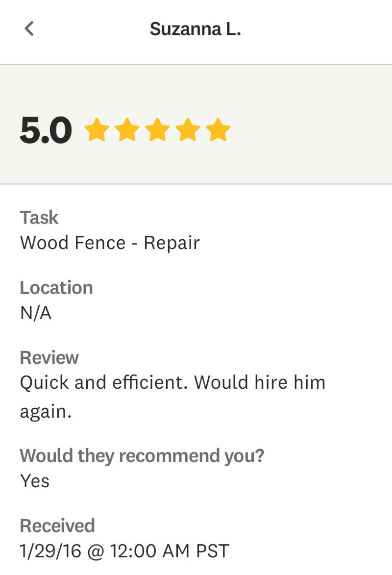Image resolution: width=392 pixels, height=575 pixels.
Task: Click the first gold star
Action: coord(97,130)
